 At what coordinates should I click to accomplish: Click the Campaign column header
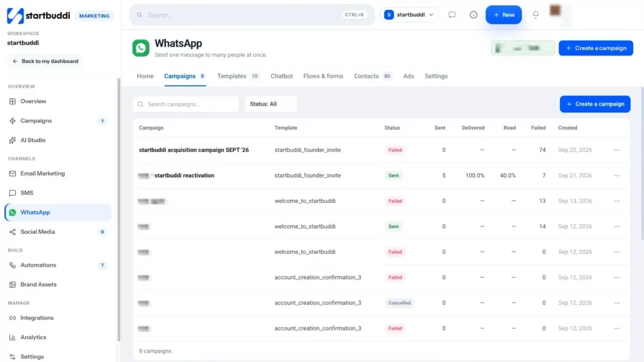click(x=151, y=128)
